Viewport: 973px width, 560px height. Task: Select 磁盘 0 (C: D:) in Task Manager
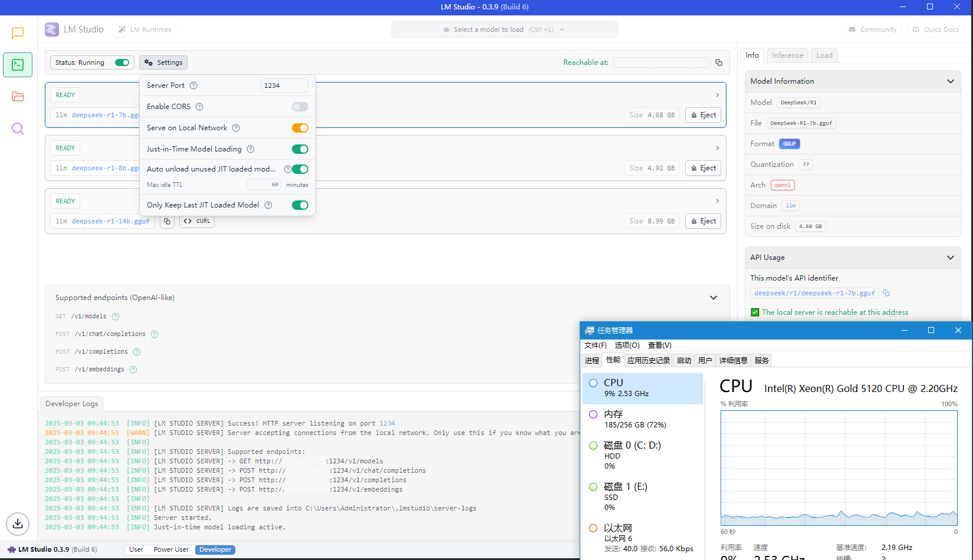tap(643, 455)
